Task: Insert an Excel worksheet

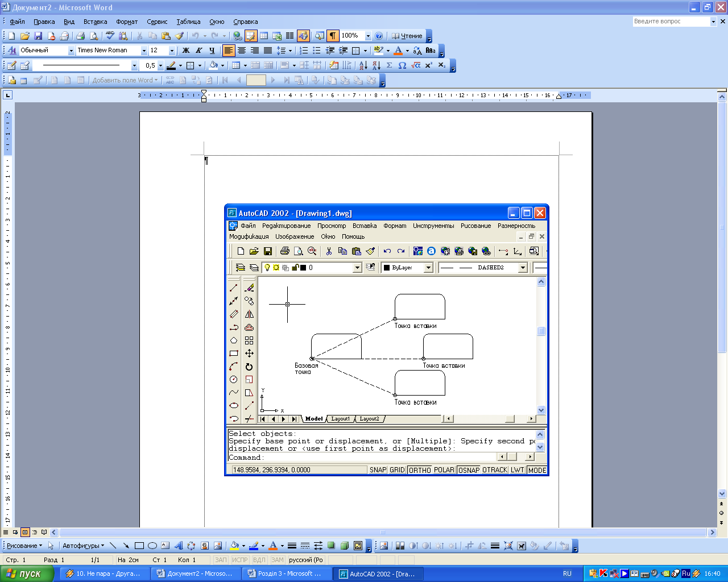Action: coord(277,36)
